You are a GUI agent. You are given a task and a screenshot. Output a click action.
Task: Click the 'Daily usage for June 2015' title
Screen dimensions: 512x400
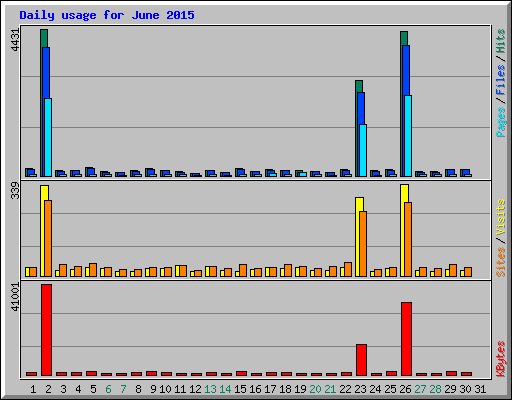[107, 15]
